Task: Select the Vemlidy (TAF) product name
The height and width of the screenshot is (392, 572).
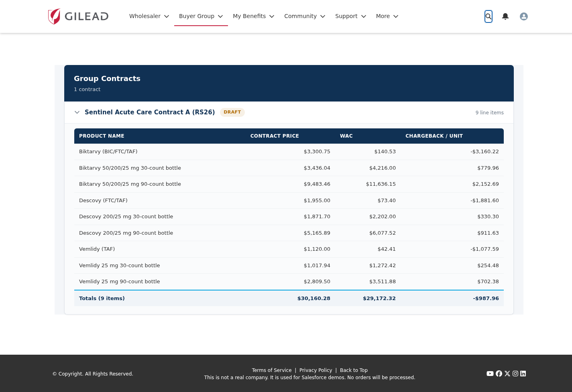Action: (97, 249)
